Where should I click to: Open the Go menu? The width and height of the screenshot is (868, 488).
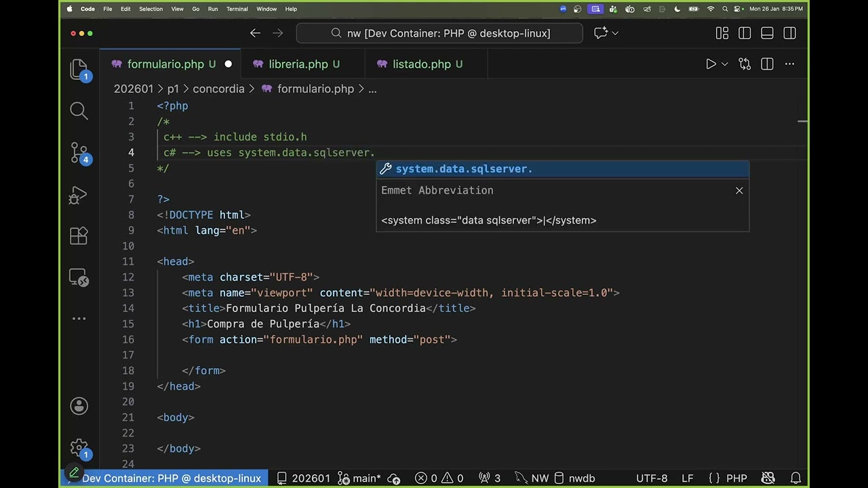pos(195,9)
